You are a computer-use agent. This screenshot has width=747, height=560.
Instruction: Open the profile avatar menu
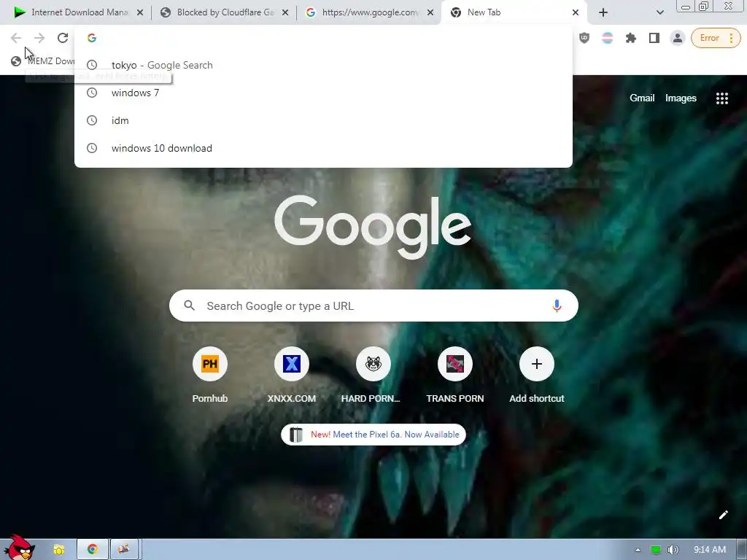[678, 38]
